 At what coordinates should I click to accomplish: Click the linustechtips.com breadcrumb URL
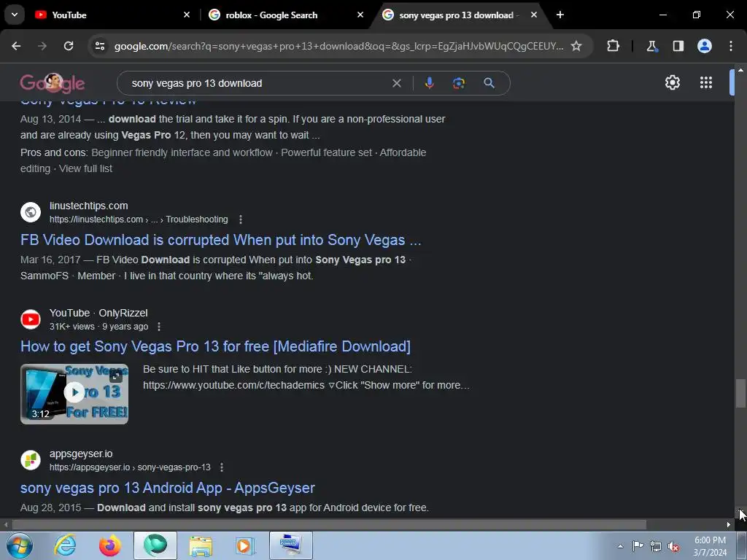(139, 219)
